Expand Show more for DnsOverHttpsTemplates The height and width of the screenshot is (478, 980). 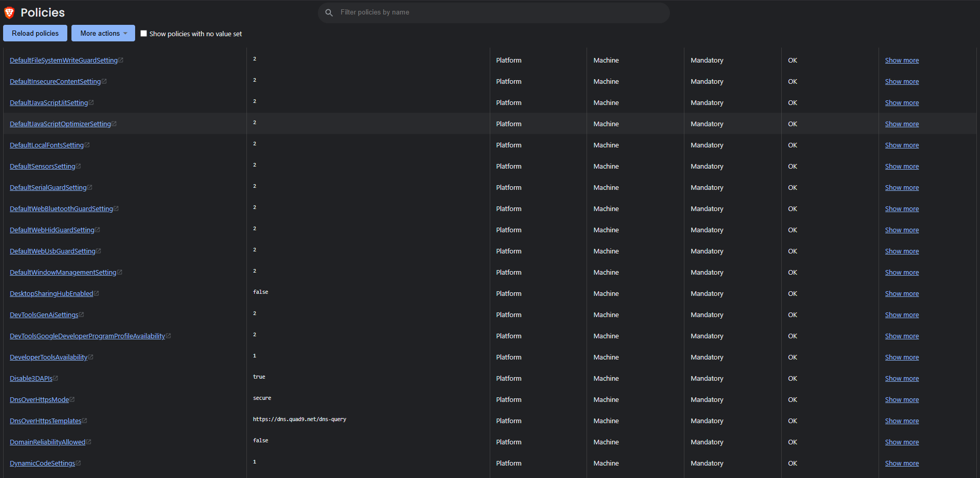[901, 421]
